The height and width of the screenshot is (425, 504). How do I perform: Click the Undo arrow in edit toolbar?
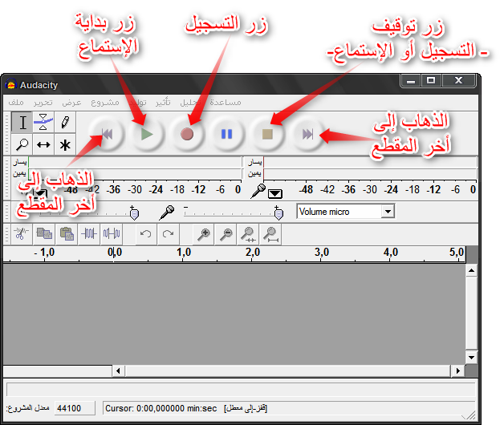(x=145, y=234)
